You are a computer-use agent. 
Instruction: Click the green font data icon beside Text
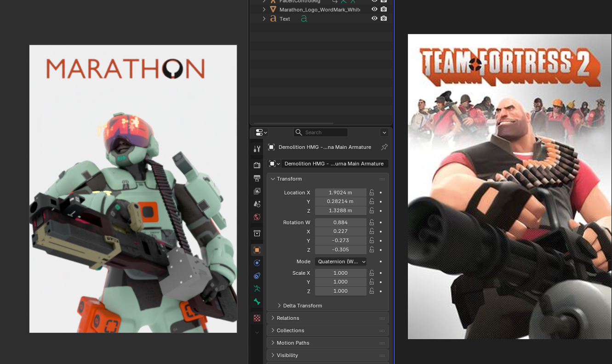tap(304, 19)
